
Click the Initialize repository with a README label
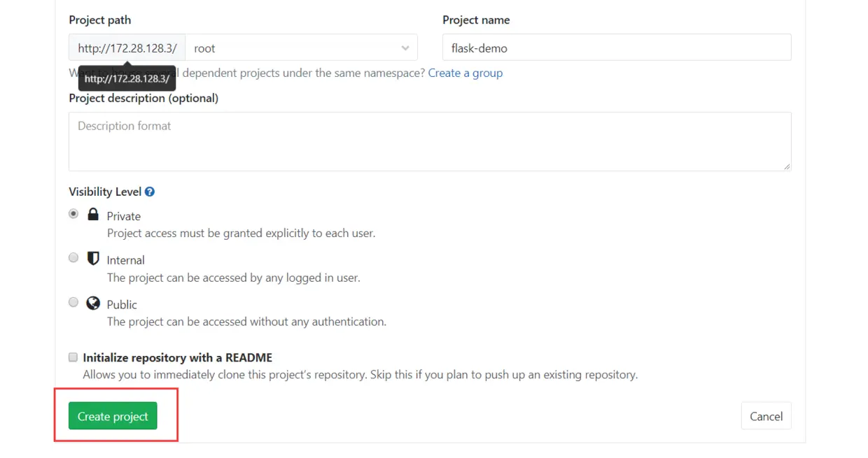[177, 357]
